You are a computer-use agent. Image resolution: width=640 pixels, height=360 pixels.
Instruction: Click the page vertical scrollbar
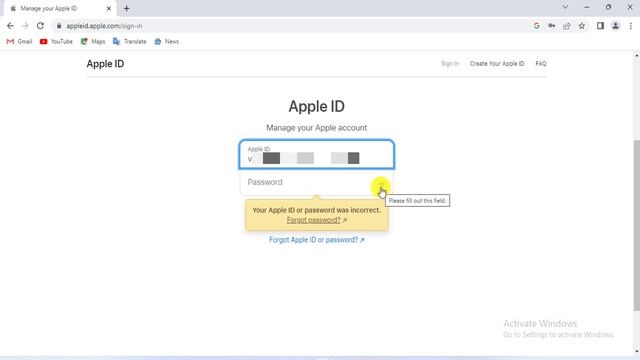[637, 225]
